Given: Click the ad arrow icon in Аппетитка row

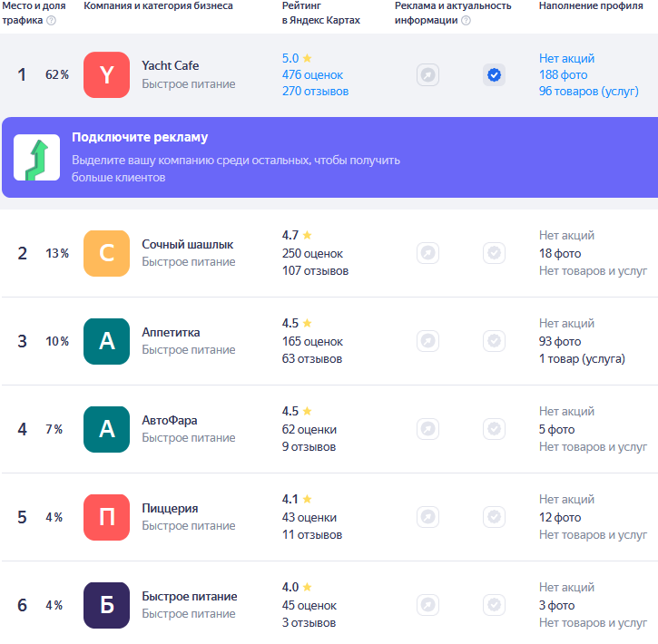Looking at the screenshot, I should pos(428,341).
